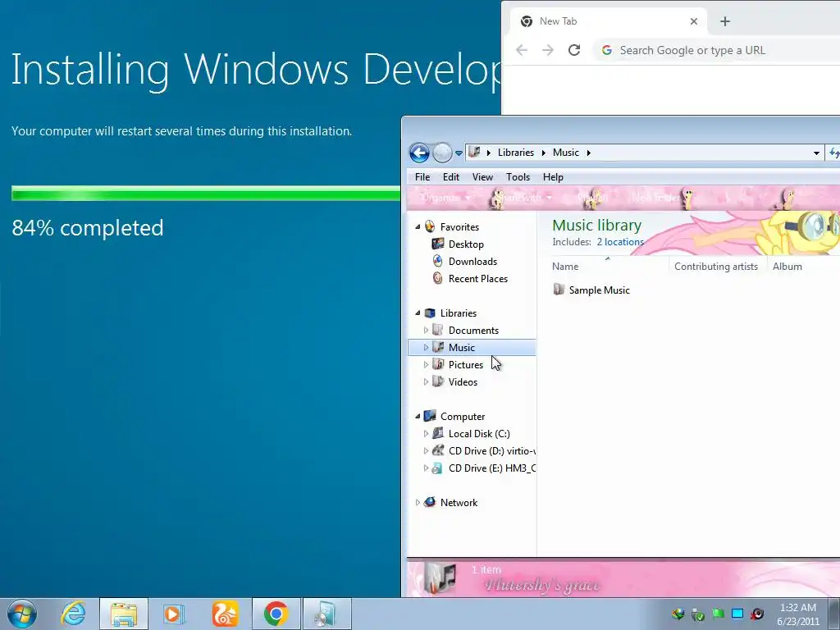The height and width of the screenshot is (630, 840).
Task: Open the File menu
Action: [x=422, y=177]
